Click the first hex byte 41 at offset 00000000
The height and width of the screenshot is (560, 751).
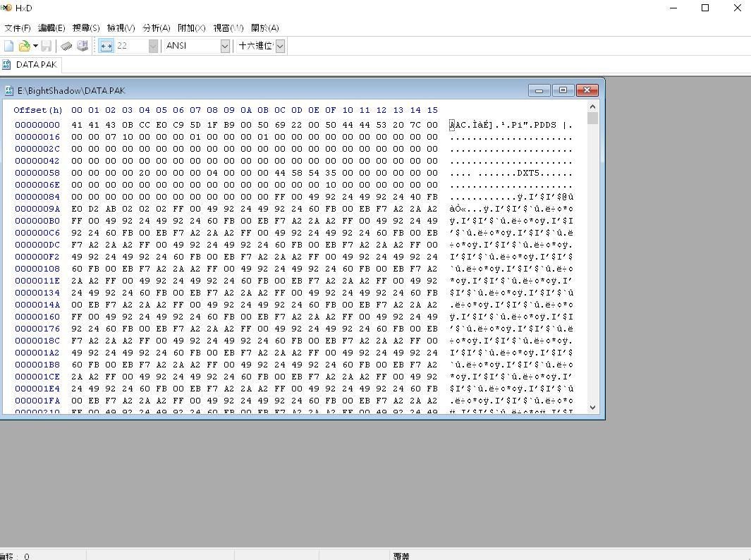[x=76, y=125]
